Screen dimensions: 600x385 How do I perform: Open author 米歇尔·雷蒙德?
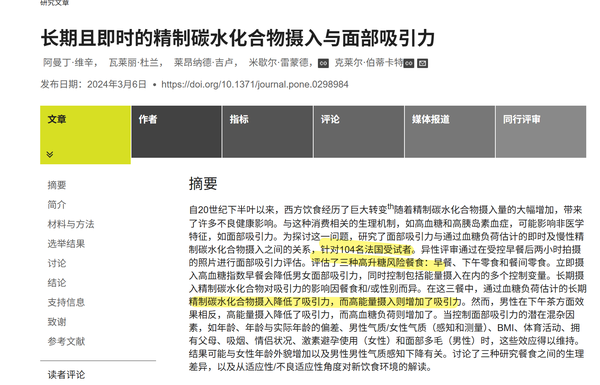[279, 62]
